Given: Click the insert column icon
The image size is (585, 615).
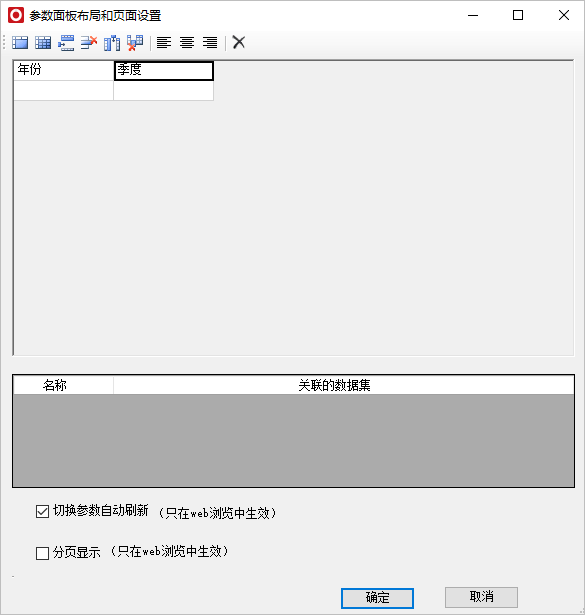Looking at the screenshot, I should tap(112, 42).
